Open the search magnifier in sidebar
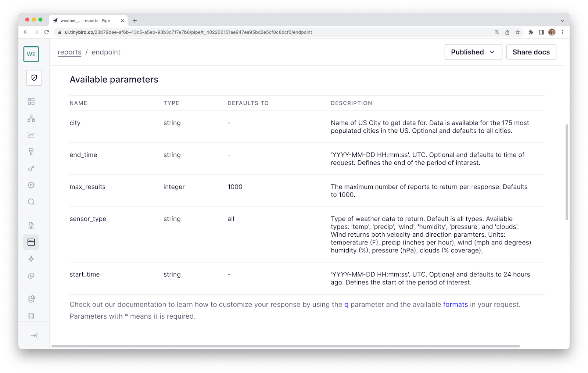 coord(31,202)
